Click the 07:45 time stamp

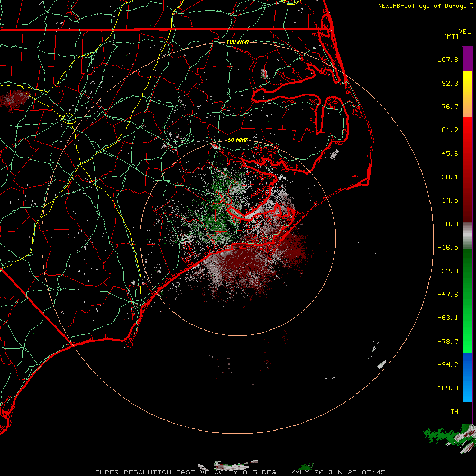(x=374, y=472)
